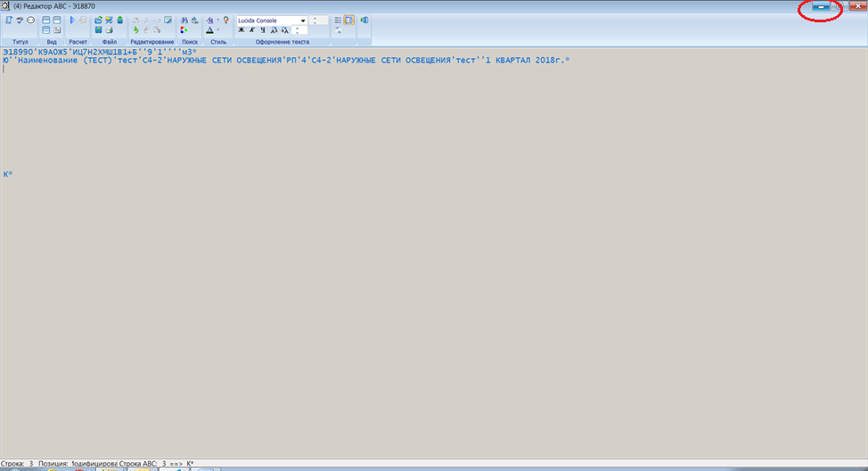
Task: Click text '1 КВАРТАЛ 2018г.*' in second line
Action: pos(528,61)
